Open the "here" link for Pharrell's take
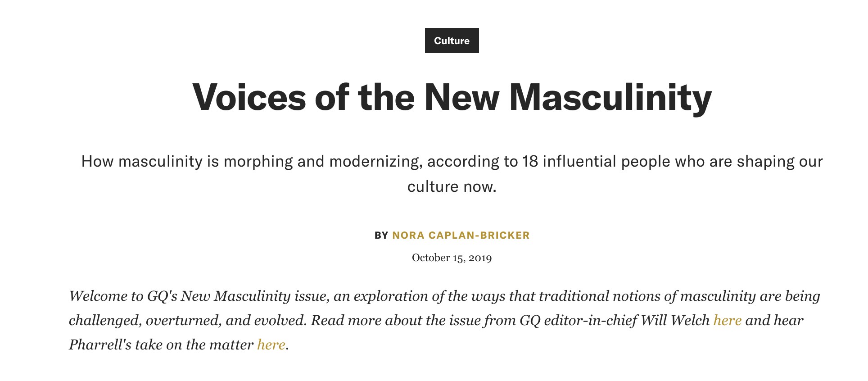Screen dimensions: 868x381 point(271,345)
